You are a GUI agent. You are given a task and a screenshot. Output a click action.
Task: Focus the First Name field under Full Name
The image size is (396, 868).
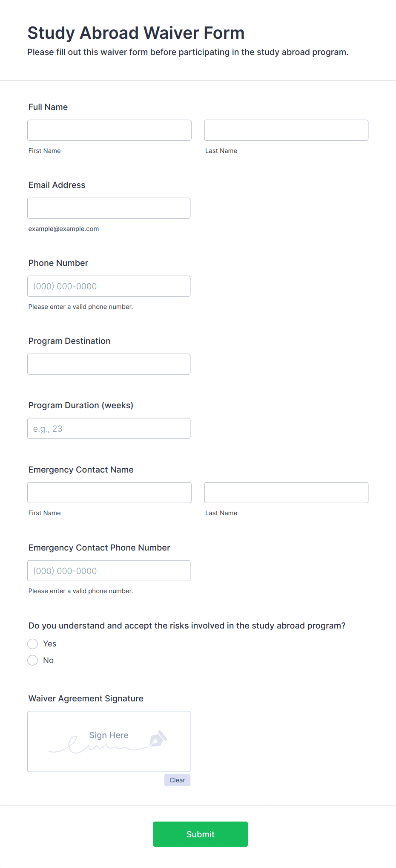(109, 130)
